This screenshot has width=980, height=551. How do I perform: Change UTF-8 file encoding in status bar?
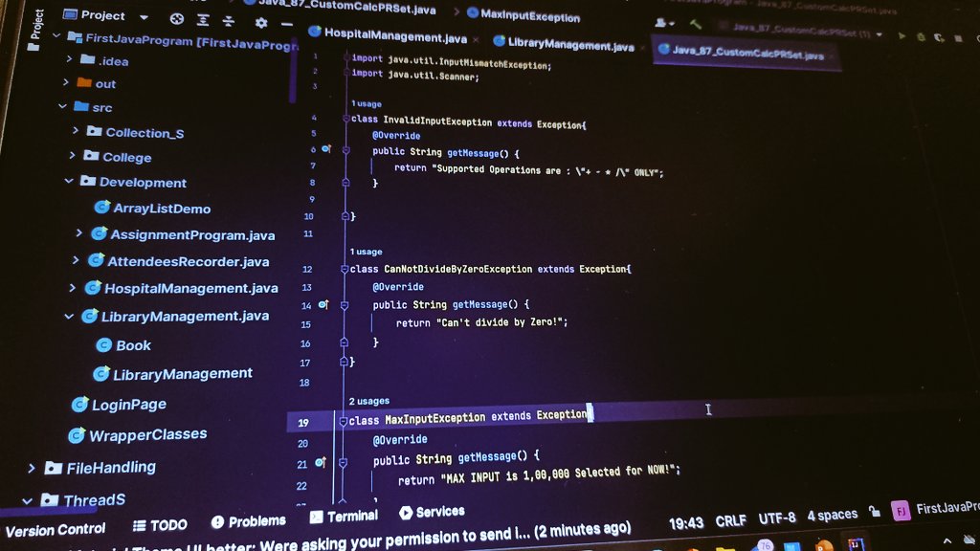(x=777, y=518)
